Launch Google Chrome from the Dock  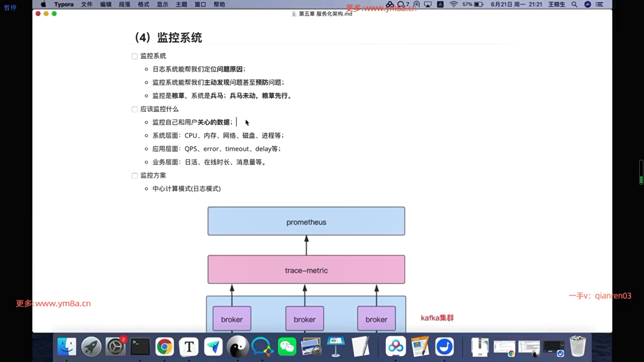click(x=164, y=347)
